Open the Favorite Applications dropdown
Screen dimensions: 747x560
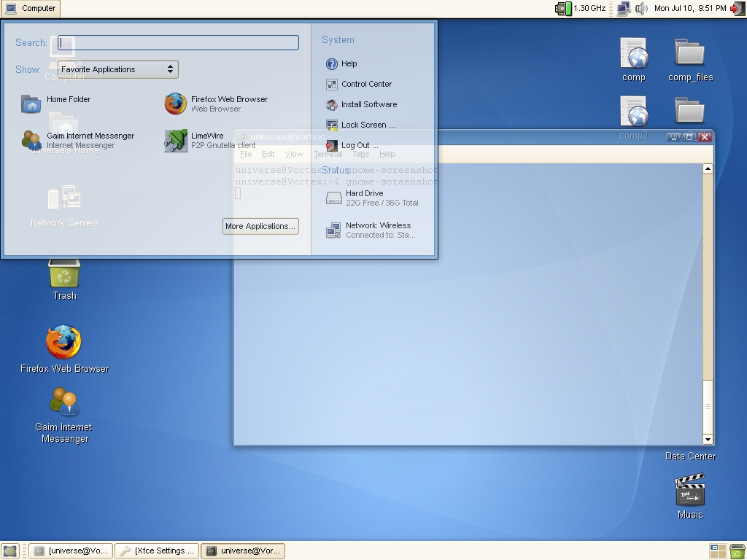coord(118,69)
